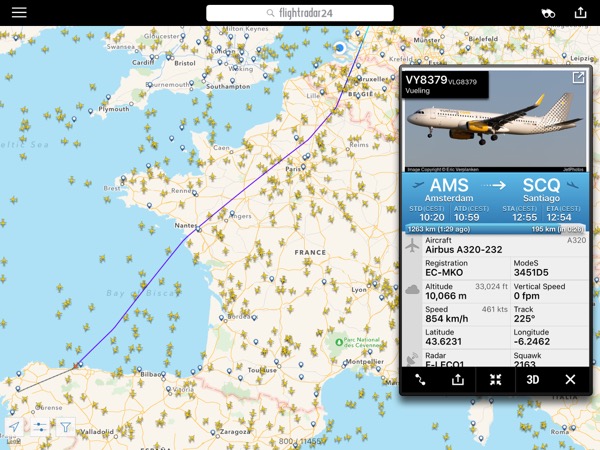Screen dimensions: 600x450
Task: Close the VY8379 flight panel
Action: pos(570,380)
